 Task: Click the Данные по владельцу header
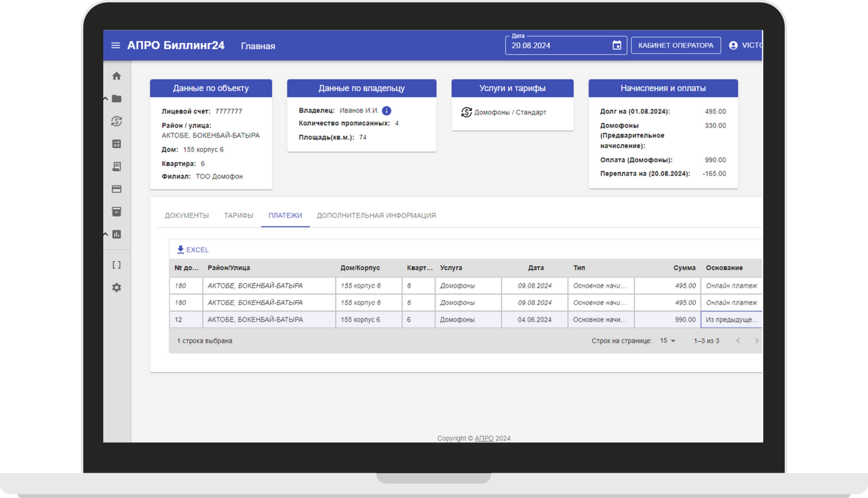coord(362,88)
